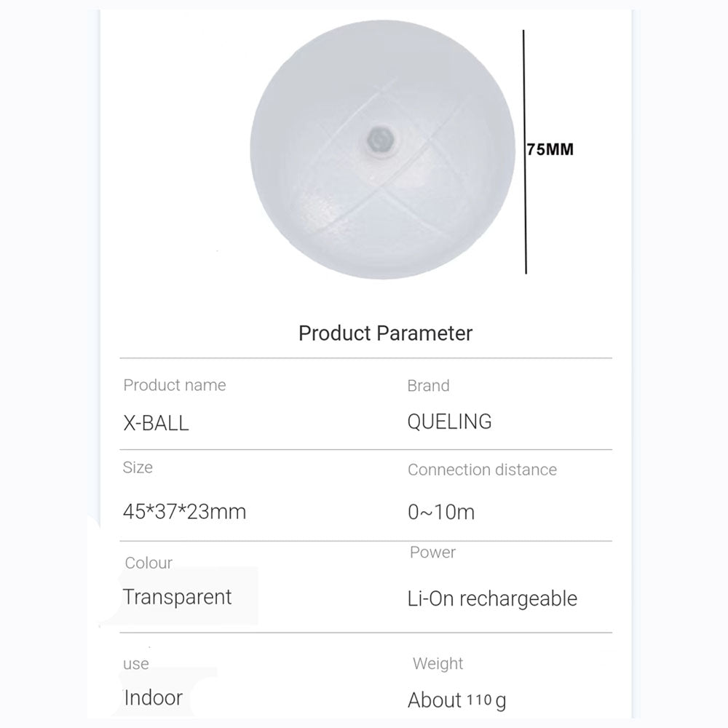
Task: Click the 75MM dimension label
Action: tap(550, 149)
